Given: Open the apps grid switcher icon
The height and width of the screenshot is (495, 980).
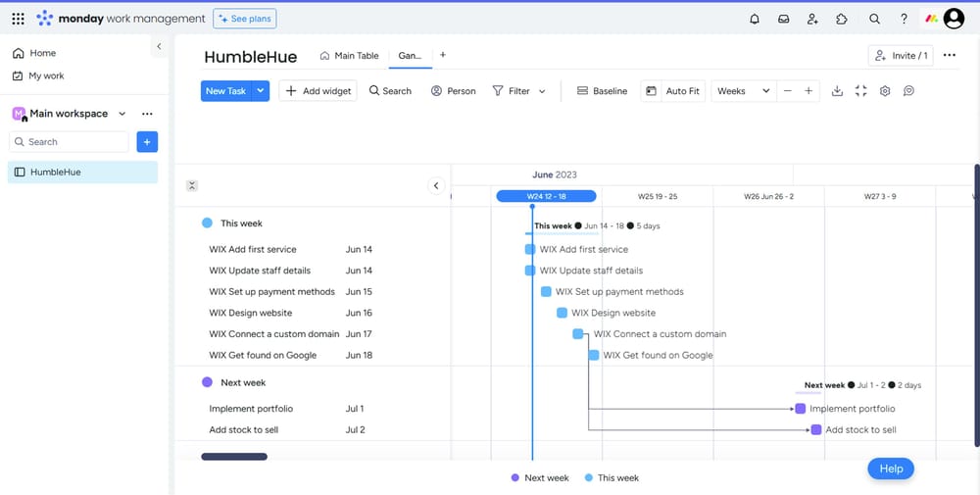Looking at the screenshot, I should [x=18, y=19].
